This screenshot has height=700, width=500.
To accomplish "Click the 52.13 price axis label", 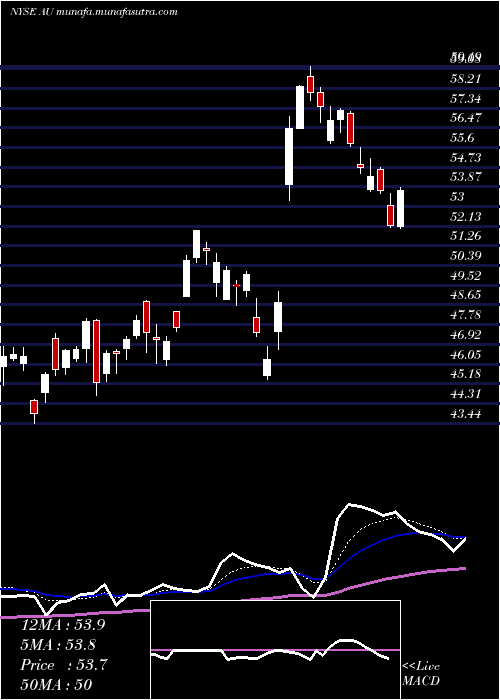I will [466, 217].
